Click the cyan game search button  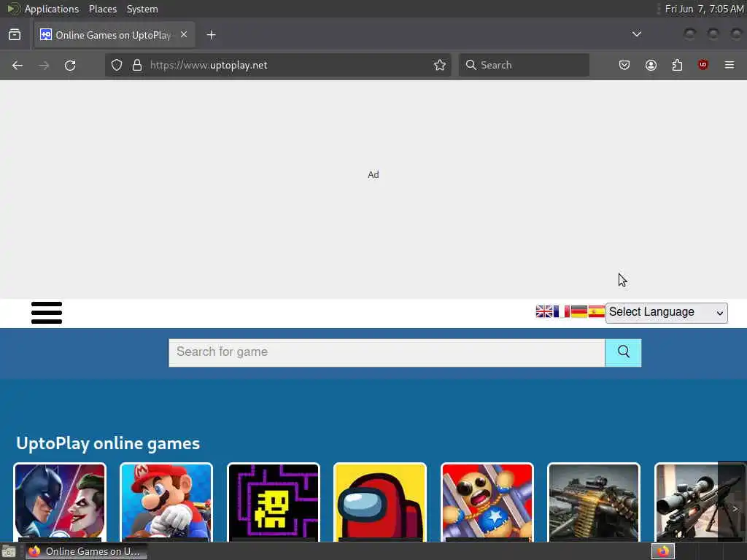tap(623, 353)
